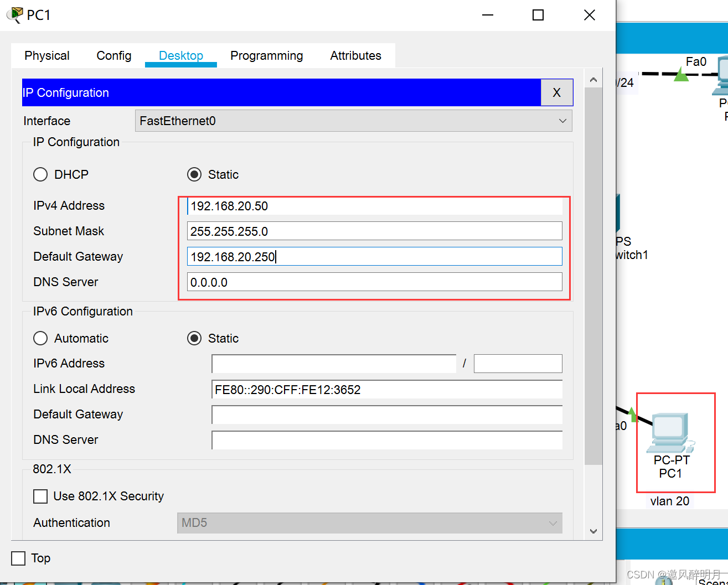Open the Config tab
Image resolution: width=728 pixels, height=585 pixels.
click(x=114, y=56)
